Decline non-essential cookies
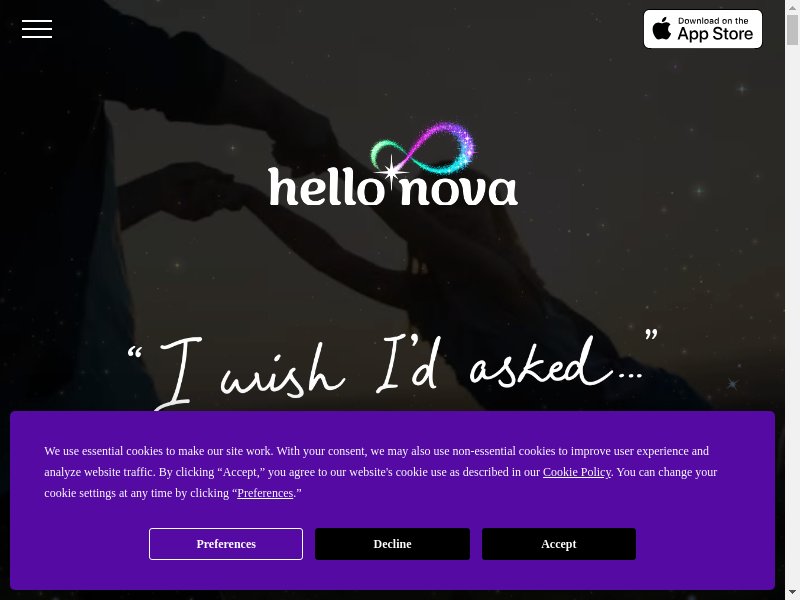The height and width of the screenshot is (600, 800). (x=392, y=544)
